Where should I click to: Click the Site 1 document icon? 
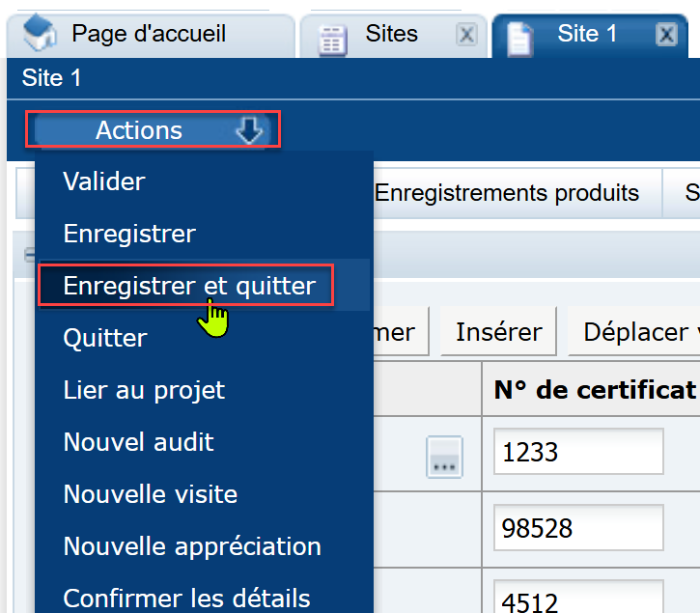click(x=520, y=37)
